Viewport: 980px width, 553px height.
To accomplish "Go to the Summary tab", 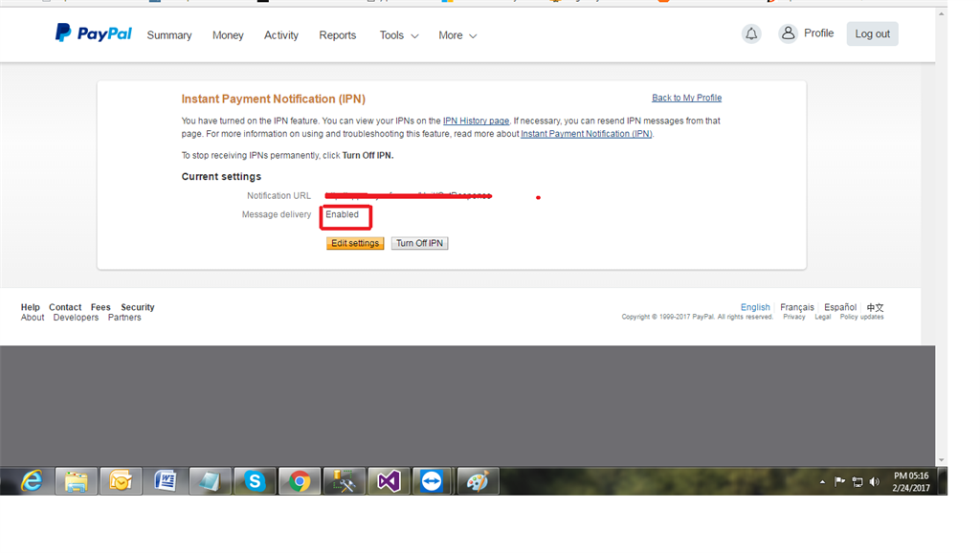I will (169, 35).
